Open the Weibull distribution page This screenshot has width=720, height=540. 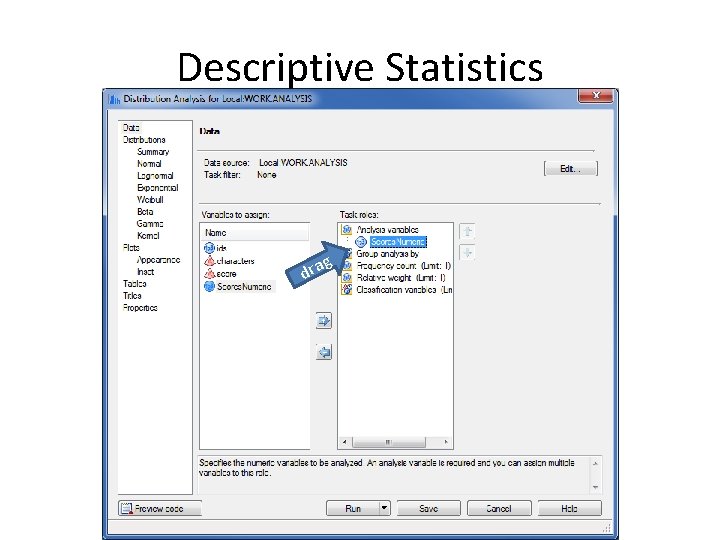click(150, 199)
